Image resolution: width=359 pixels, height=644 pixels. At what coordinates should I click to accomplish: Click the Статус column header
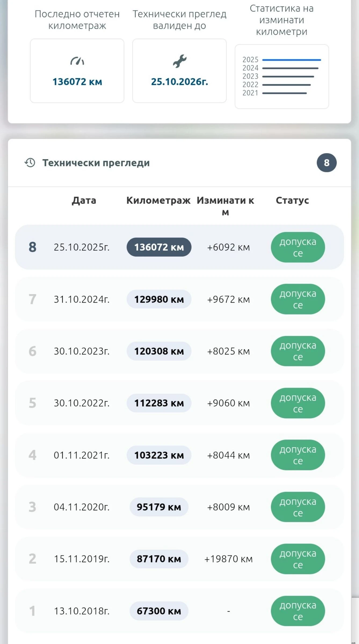click(292, 200)
